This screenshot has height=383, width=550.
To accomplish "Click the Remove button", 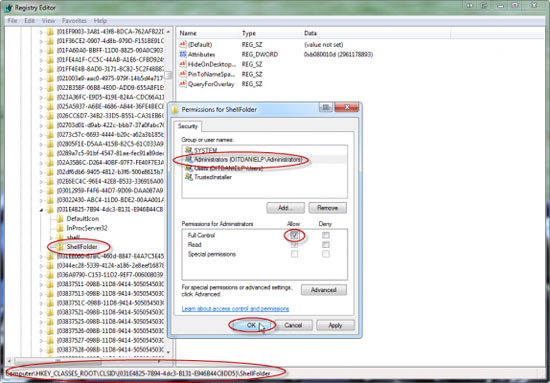I will point(327,208).
